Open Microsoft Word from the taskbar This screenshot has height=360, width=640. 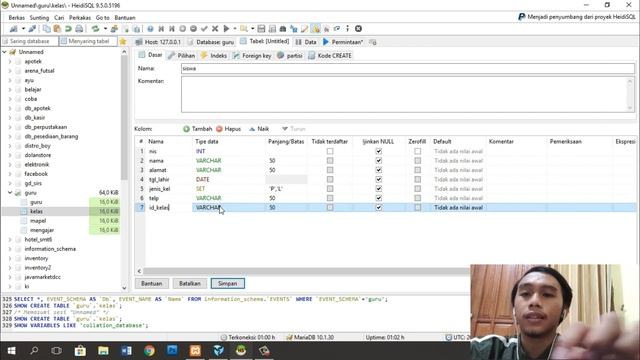126,351
